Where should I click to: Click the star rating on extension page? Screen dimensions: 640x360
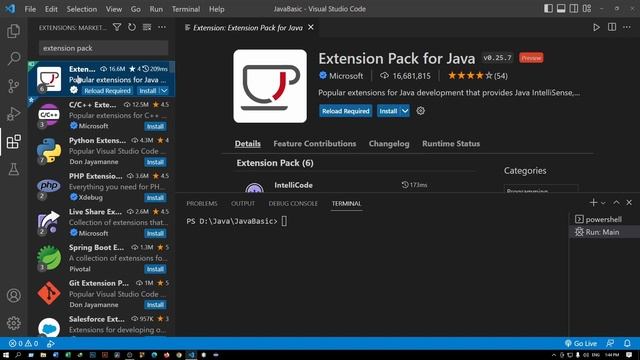point(478,76)
